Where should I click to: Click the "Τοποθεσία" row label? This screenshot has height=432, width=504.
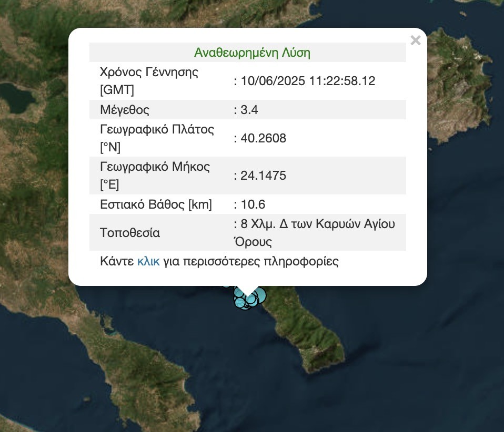click(x=130, y=232)
